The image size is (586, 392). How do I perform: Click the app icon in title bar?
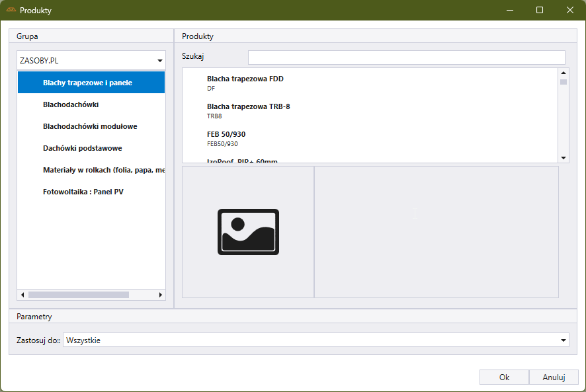[x=11, y=11]
